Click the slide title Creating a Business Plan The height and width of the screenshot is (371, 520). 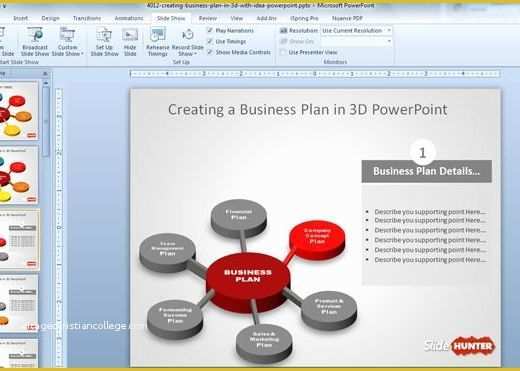coord(307,110)
